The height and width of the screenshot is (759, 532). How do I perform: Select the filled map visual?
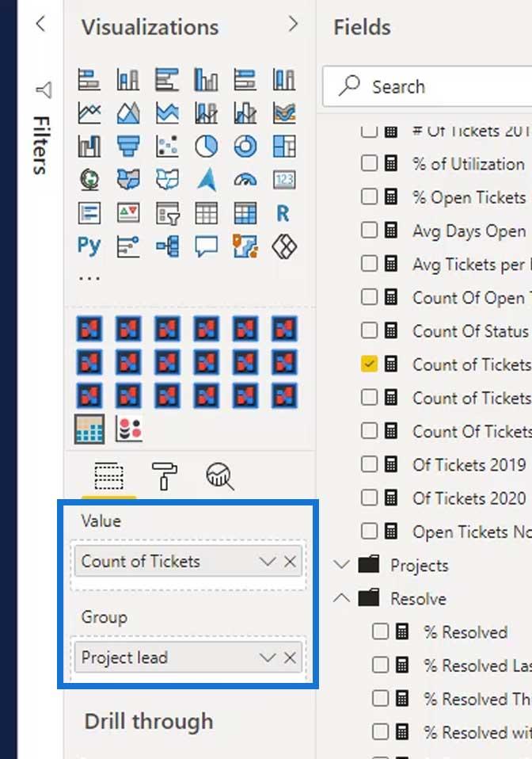pyautogui.click(x=128, y=180)
